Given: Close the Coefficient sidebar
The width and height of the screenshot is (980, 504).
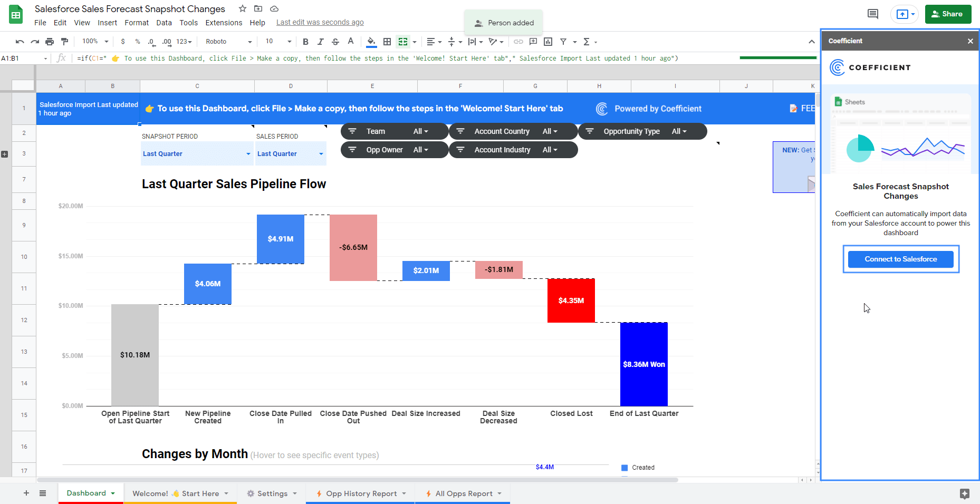Looking at the screenshot, I should click(x=970, y=41).
